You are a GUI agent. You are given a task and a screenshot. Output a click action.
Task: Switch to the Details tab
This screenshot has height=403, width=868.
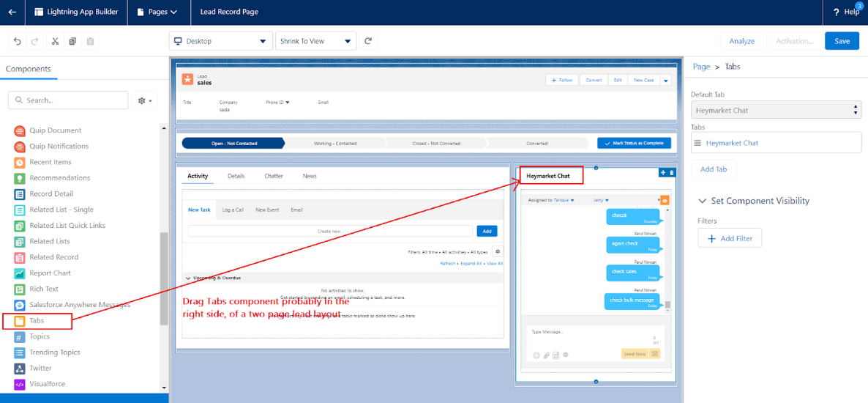tap(236, 176)
